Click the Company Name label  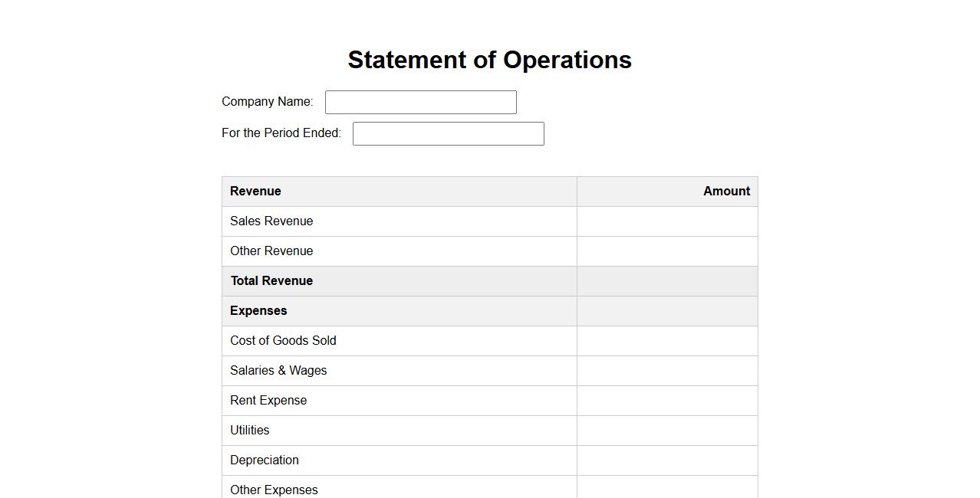coord(267,102)
